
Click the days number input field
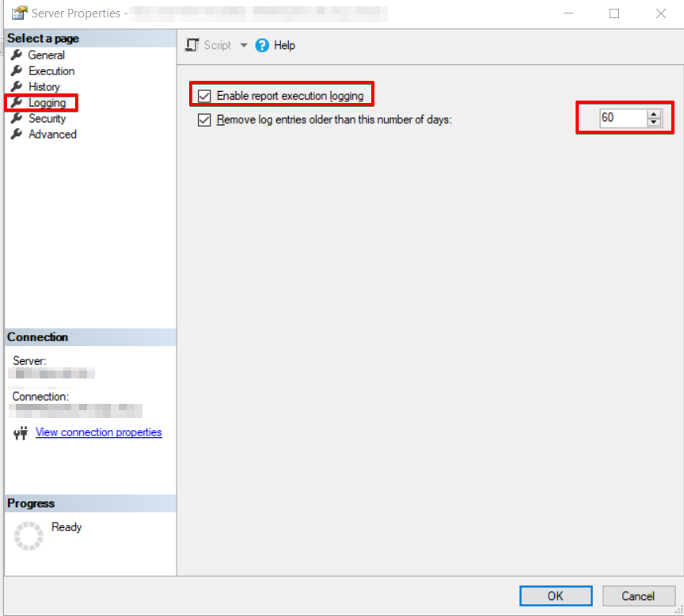[x=621, y=118]
